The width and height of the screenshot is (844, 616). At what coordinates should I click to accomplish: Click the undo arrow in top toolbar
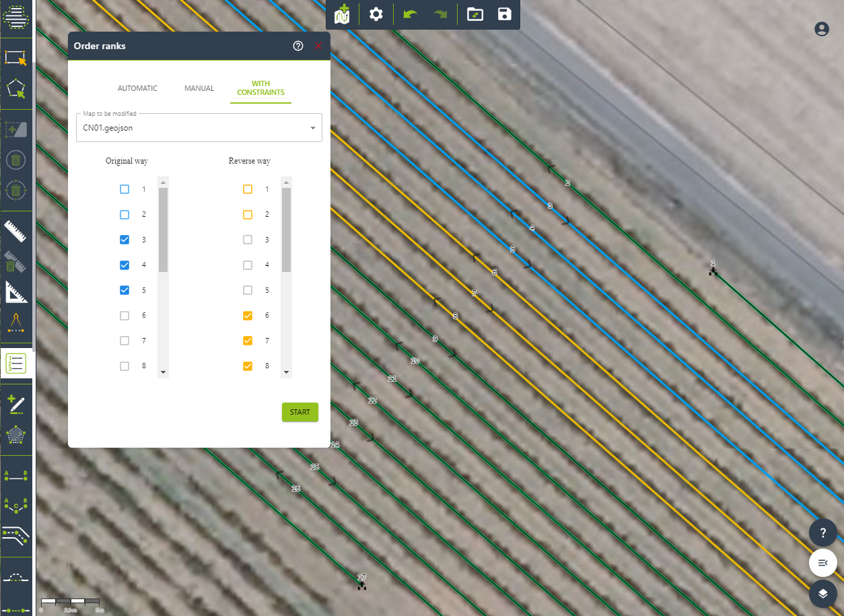410,14
